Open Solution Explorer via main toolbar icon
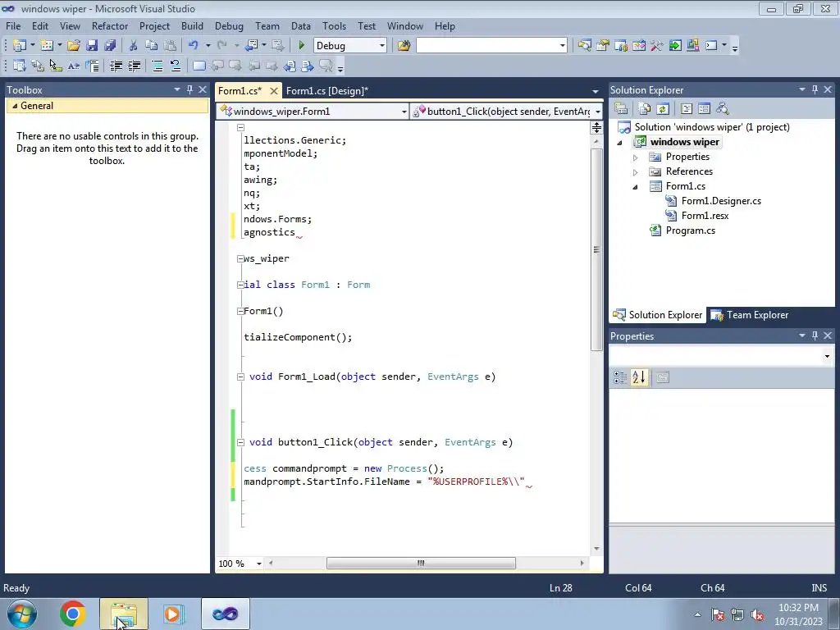 click(584, 46)
